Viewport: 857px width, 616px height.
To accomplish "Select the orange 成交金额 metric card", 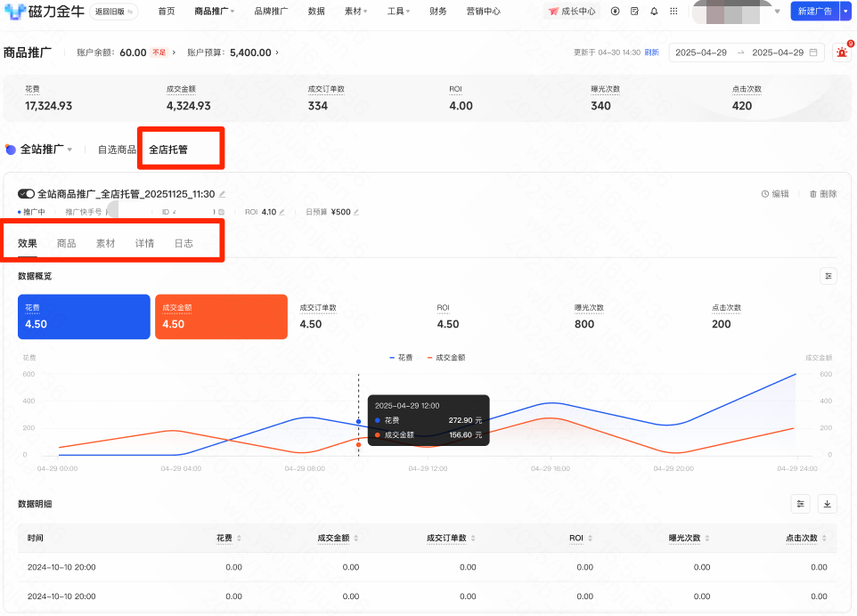I will 221,317.
